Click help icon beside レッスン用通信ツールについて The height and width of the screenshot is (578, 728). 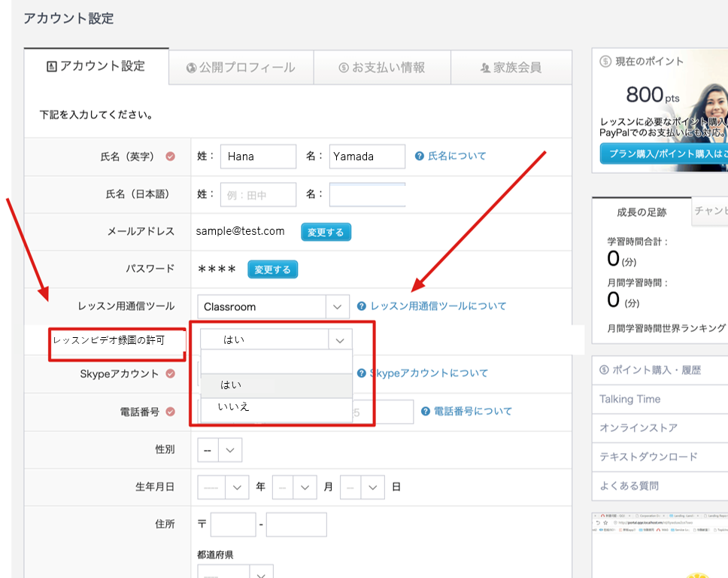coord(362,306)
